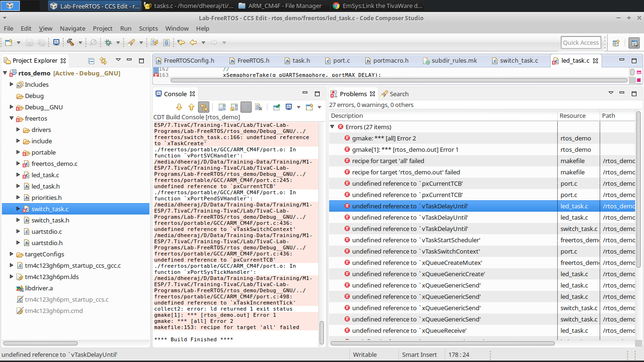Image resolution: width=644 pixels, height=362 pixels.
Task: Close the led_task.c editor tab
Action: pyautogui.click(x=595, y=61)
